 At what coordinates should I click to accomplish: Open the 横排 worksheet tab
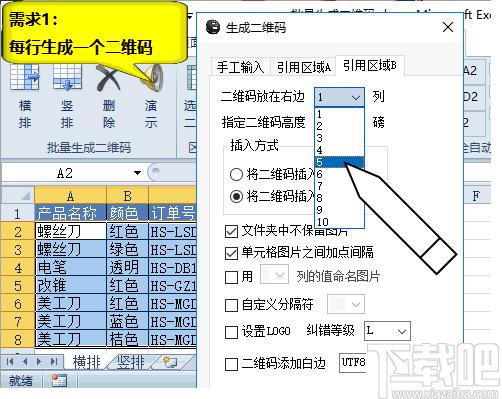click(87, 362)
